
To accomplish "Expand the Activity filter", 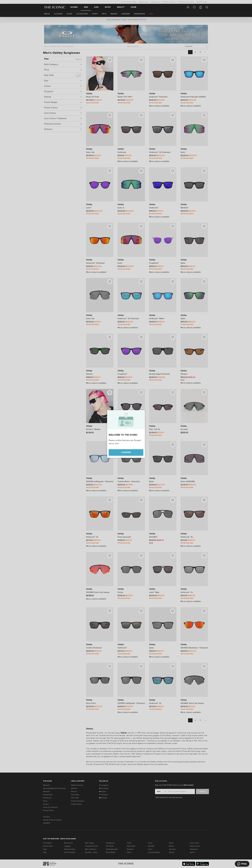I will pos(63,97).
